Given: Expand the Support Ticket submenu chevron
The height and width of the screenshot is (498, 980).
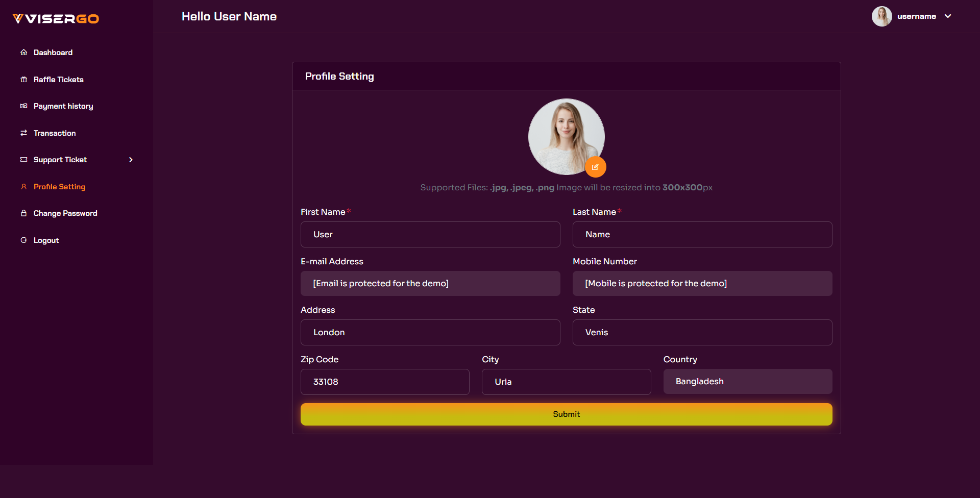Looking at the screenshot, I should [131, 160].
